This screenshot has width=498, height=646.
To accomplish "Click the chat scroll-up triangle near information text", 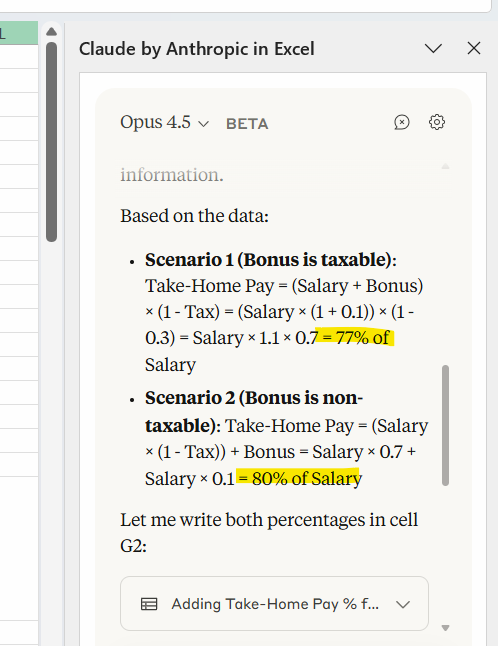I will 445,166.
